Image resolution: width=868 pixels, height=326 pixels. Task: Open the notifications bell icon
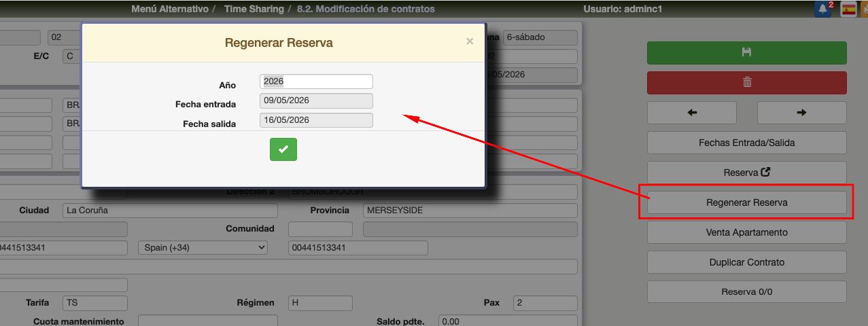click(x=823, y=10)
